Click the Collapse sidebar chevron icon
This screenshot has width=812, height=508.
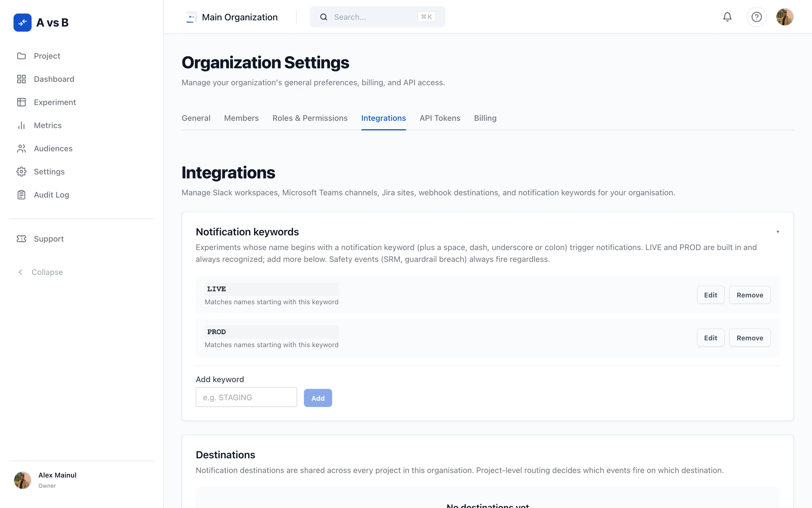[x=21, y=272]
